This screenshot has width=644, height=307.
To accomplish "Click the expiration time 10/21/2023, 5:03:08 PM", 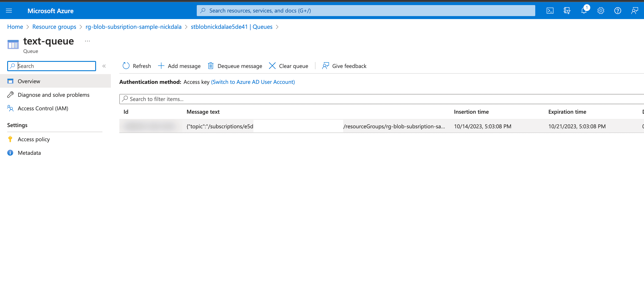I will click(x=577, y=126).
